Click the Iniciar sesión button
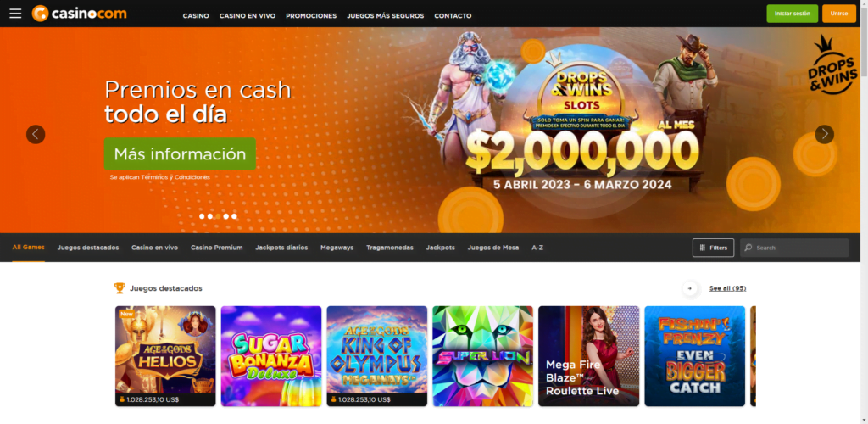 [x=793, y=14]
